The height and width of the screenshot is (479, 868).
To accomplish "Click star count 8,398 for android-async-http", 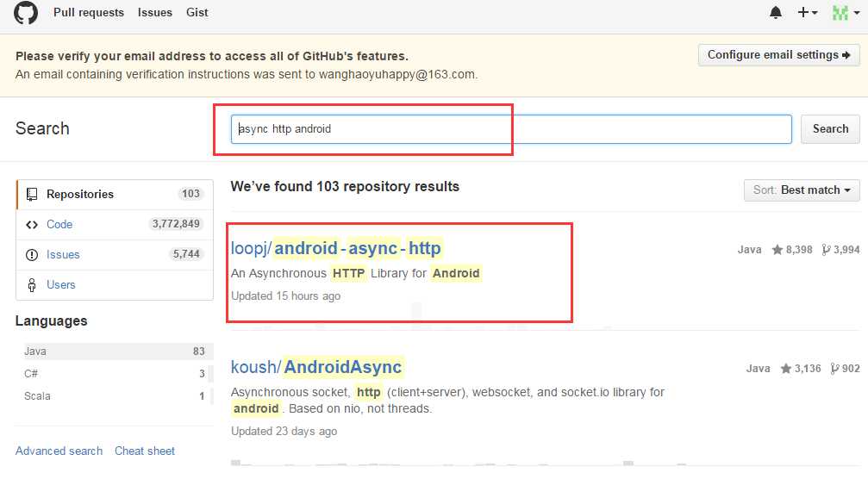I will tap(792, 250).
